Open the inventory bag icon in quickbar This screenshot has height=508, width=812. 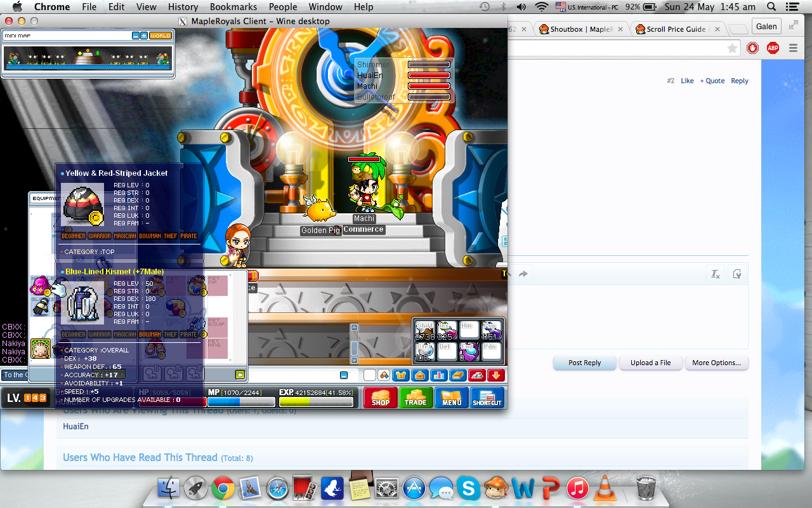tap(419, 375)
